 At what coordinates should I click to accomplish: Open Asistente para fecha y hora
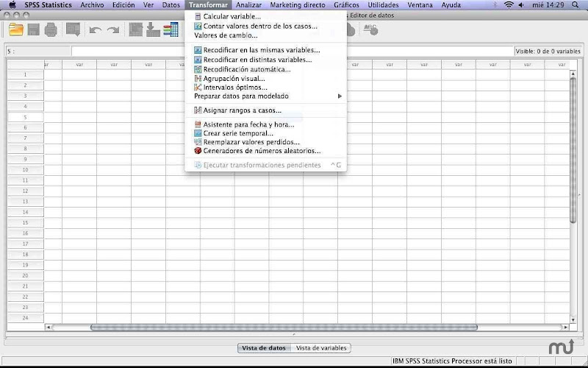266,124
